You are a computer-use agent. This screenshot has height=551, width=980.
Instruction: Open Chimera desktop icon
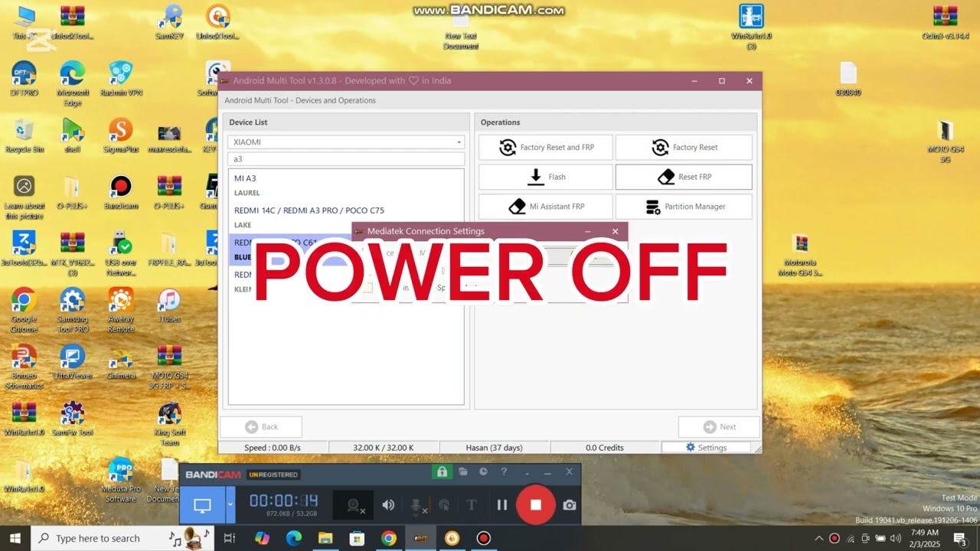coord(121,362)
